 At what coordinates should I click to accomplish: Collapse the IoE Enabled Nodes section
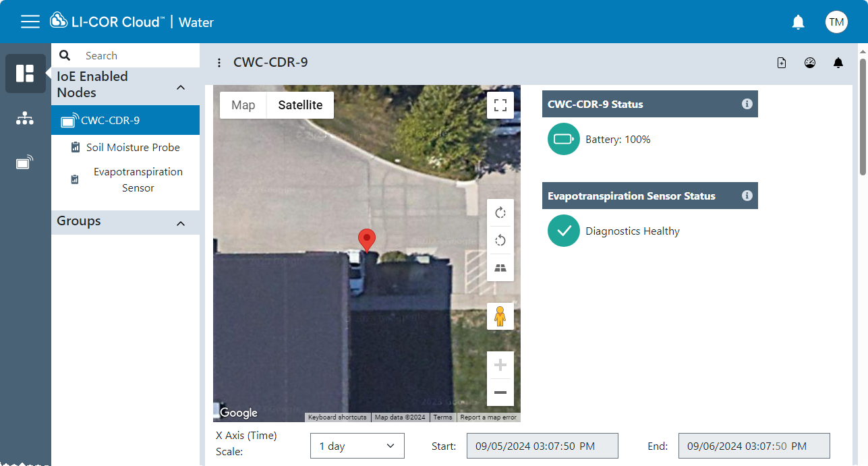(x=181, y=88)
